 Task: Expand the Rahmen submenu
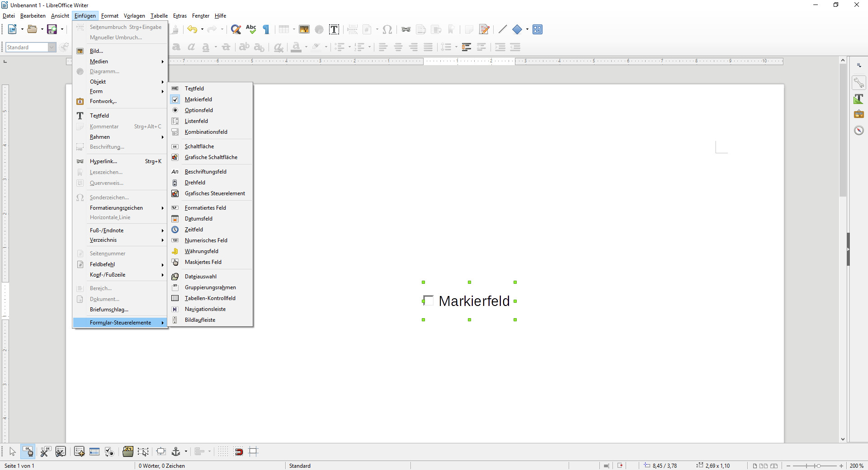120,137
